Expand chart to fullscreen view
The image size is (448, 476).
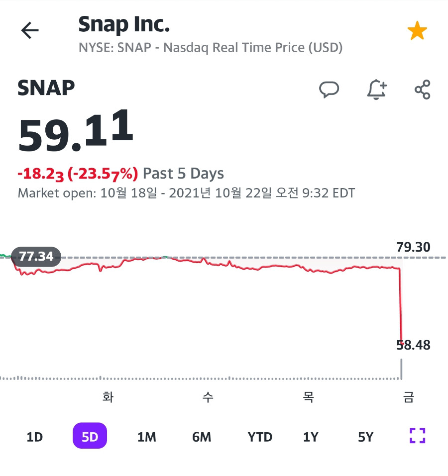[417, 436]
